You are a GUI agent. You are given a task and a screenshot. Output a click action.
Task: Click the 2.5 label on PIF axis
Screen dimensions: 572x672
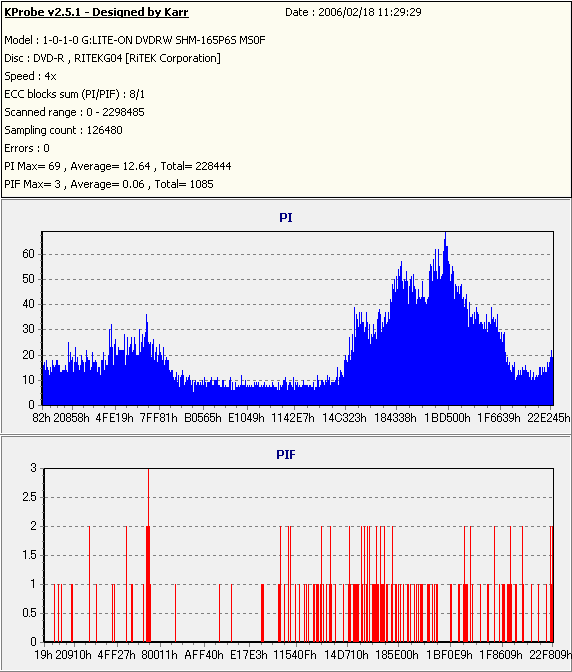click(29, 497)
